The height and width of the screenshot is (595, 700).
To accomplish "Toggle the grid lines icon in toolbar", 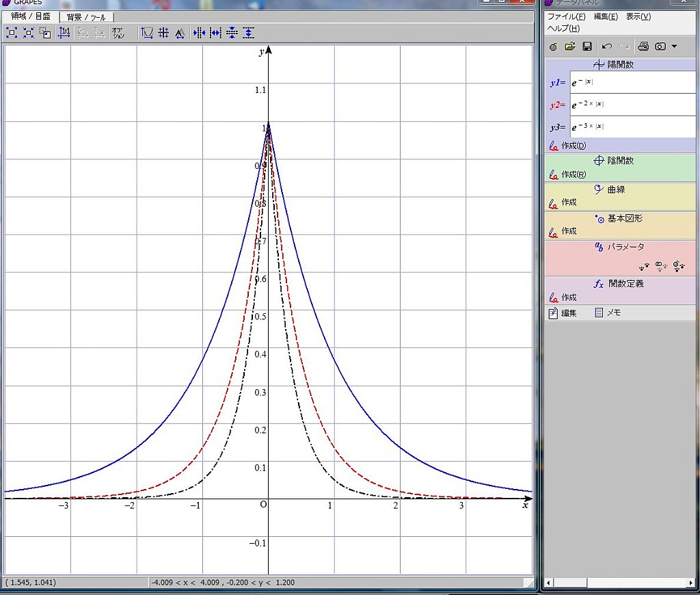I will [163, 32].
